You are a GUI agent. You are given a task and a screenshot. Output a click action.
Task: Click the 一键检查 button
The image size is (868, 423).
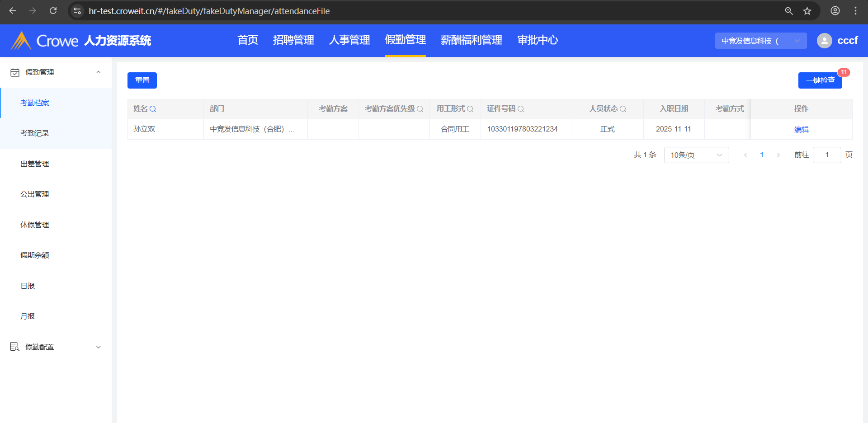click(x=820, y=80)
